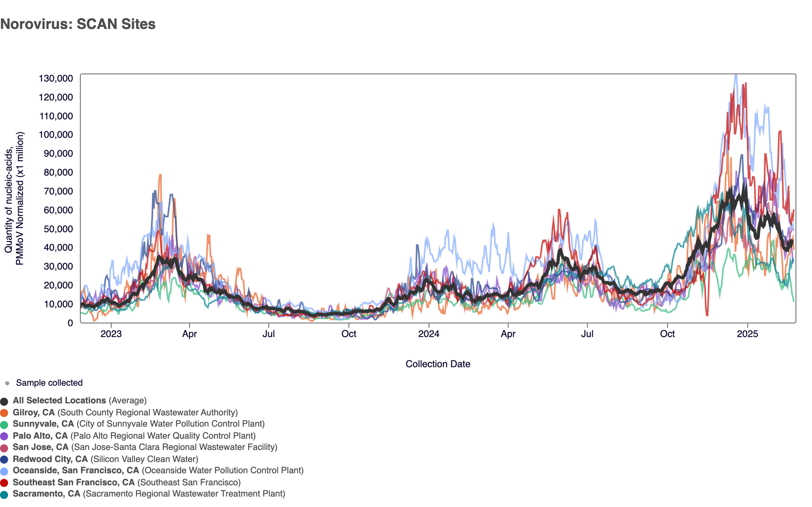Click the gray Sample collected marker dot

pyautogui.click(x=7, y=383)
